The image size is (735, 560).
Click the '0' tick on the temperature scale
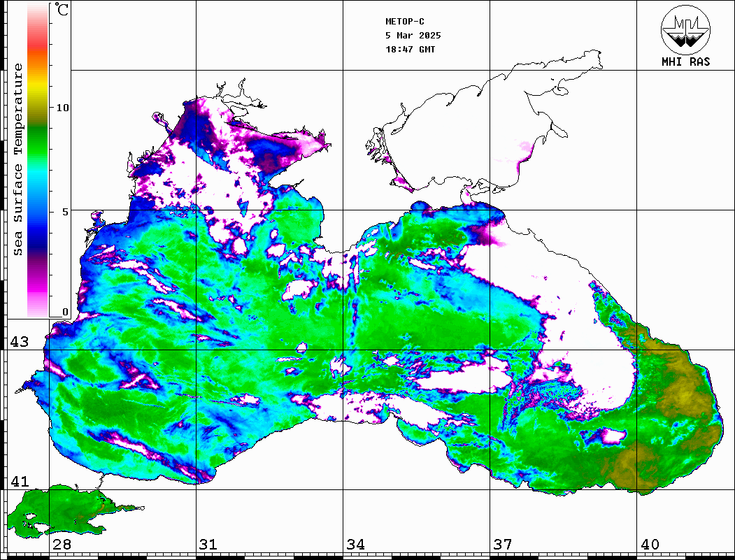[65, 312]
